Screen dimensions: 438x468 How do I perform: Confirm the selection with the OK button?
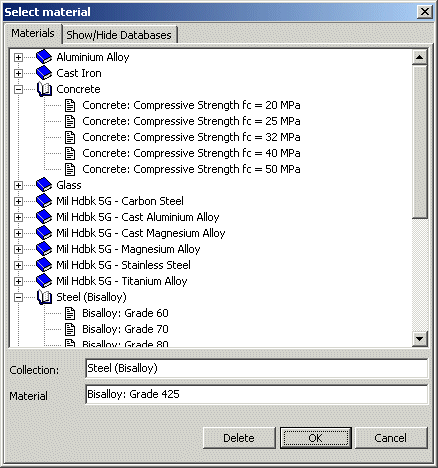tap(315, 438)
